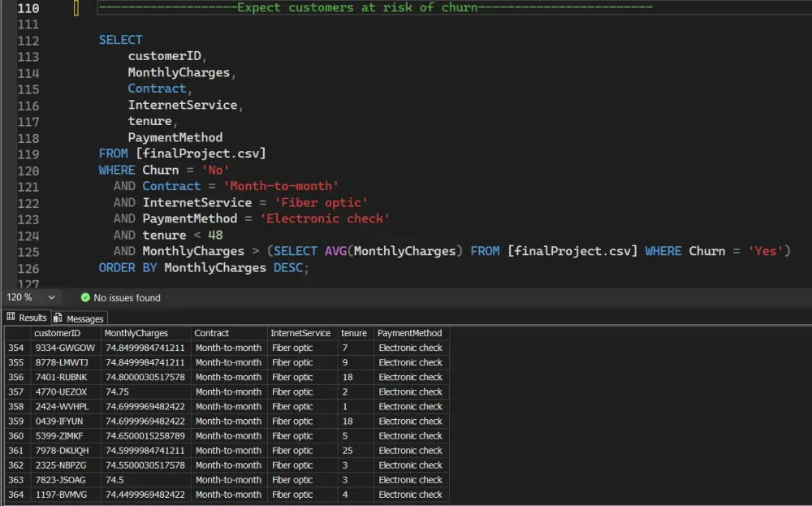Click MonthlyCharges cell 74.4499969482422
812x506 pixels.
(x=145, y=495)
